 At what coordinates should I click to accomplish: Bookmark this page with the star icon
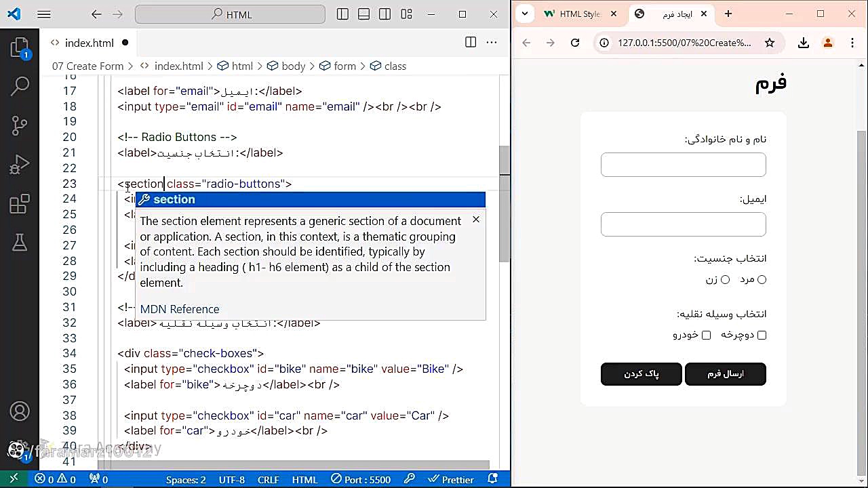[x=770, y=43]
